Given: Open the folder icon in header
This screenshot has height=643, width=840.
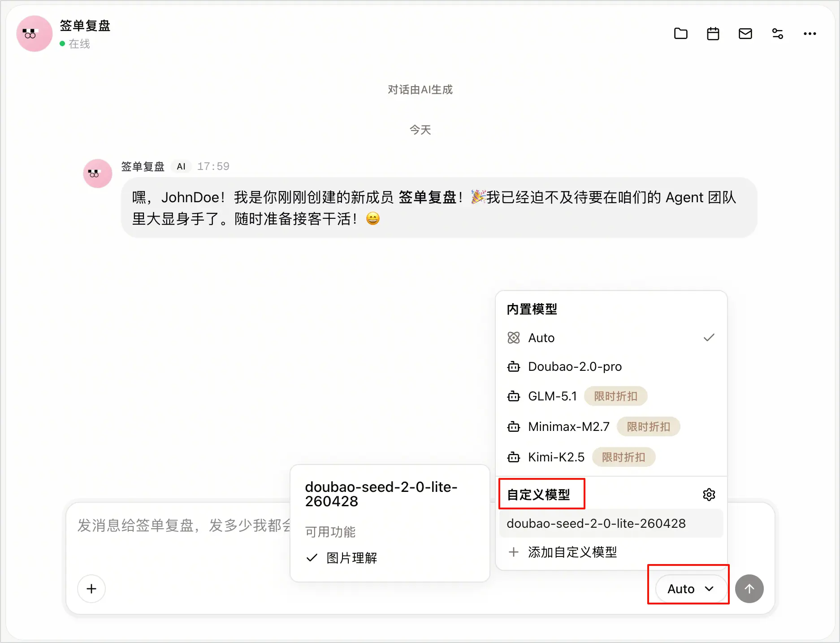Looking at the screenshot, I should pos(680,34).
